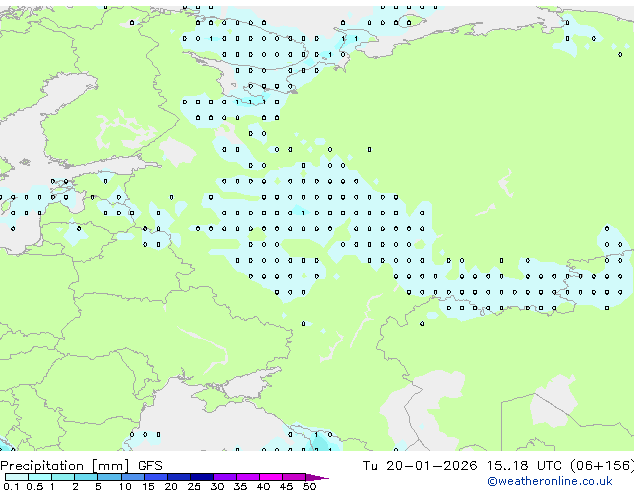Select the 30–35 mm purple legend swatch
This screenshot has height=490, width=634.
pos(225,477)
